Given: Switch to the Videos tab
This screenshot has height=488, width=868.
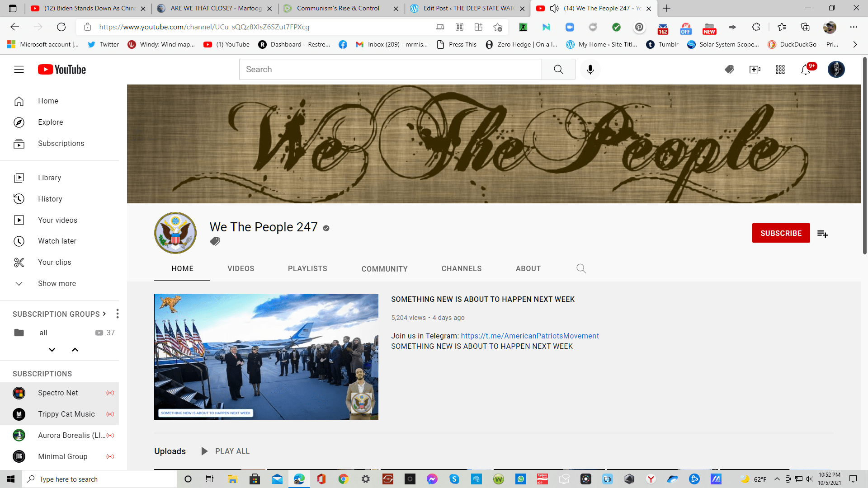Looking at the screenshot, I should 241,269.
